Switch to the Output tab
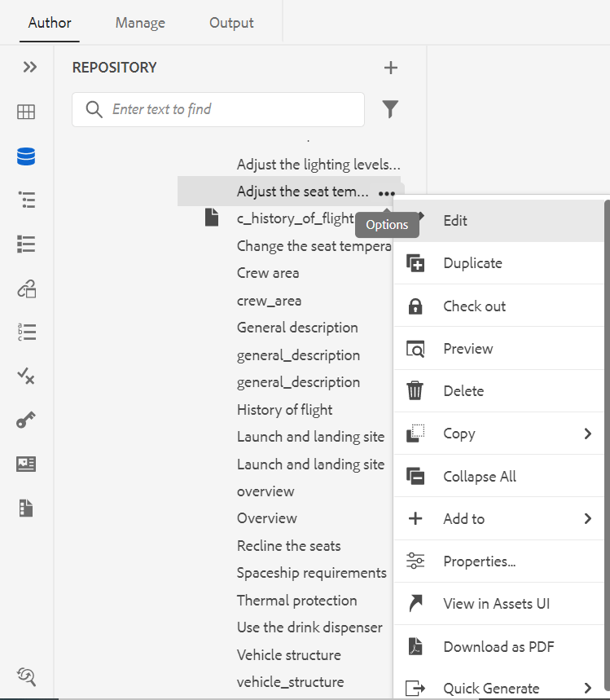Screen dimensions: 610x700 pyautogui.click(x=231, y=23)
